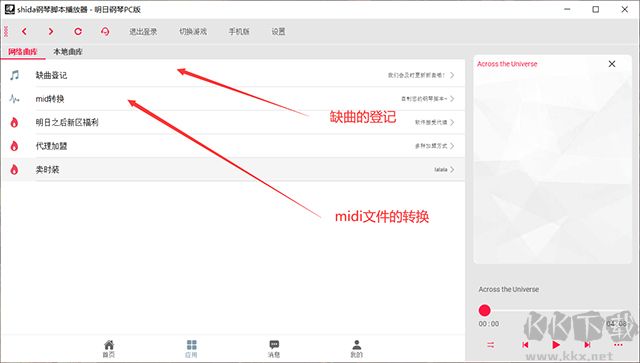Open customer service headset icon
The height and width of the screenshot is (363, 640).
(105, 31)
